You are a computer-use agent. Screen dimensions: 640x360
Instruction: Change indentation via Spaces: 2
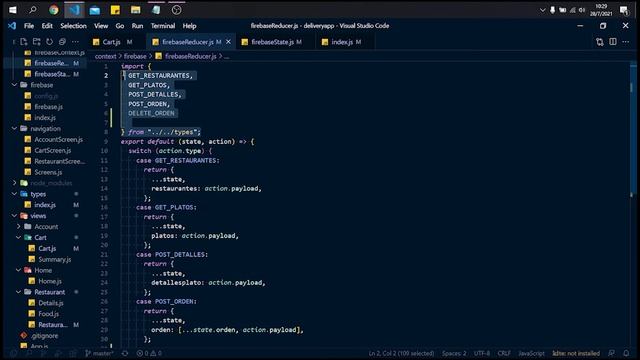[454, 353]
